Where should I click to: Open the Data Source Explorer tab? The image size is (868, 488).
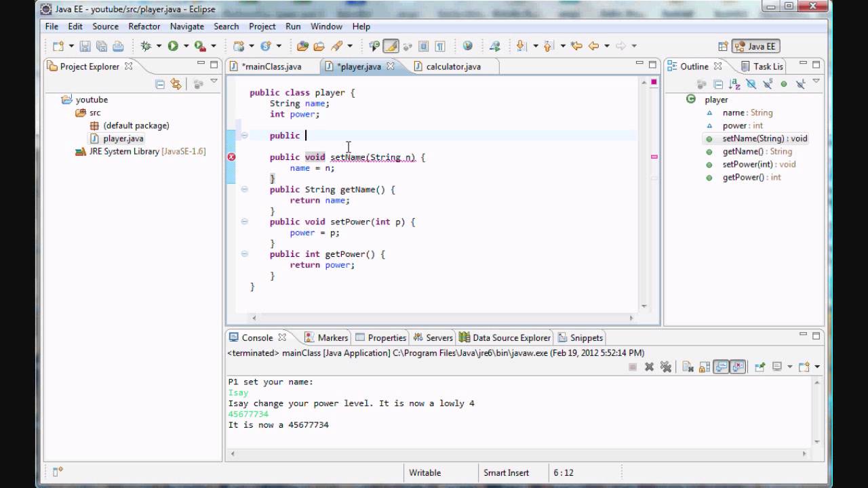(505, 338)
